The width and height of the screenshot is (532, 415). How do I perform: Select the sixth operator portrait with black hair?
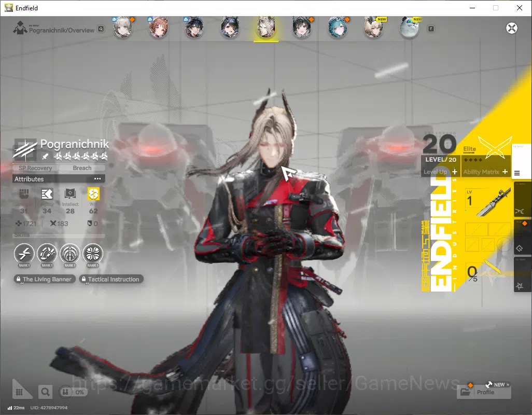[x=302, y=27]
